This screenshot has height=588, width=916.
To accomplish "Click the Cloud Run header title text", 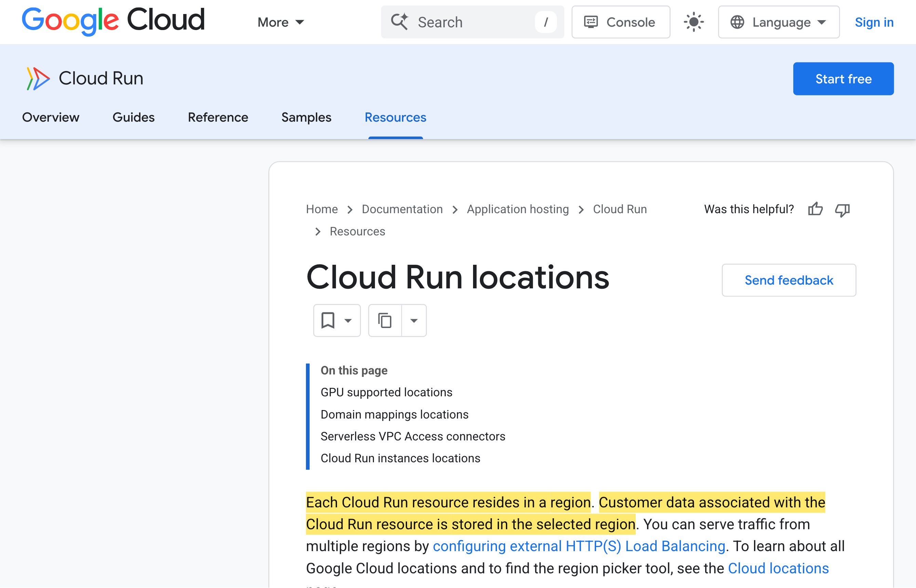I will click(101, 79).
